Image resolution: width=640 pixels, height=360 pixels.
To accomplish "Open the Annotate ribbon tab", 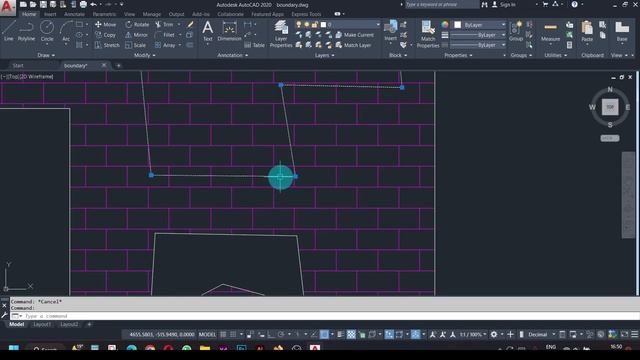I will point(74,14).
